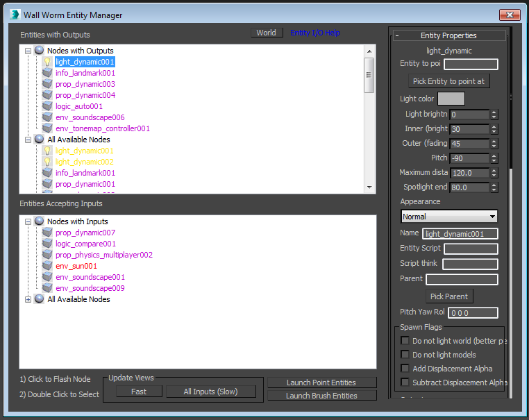This screenshot has height=420, width=529.
Task: Click cube icon next to env_sun001
Action: click(x=47, y=266)
